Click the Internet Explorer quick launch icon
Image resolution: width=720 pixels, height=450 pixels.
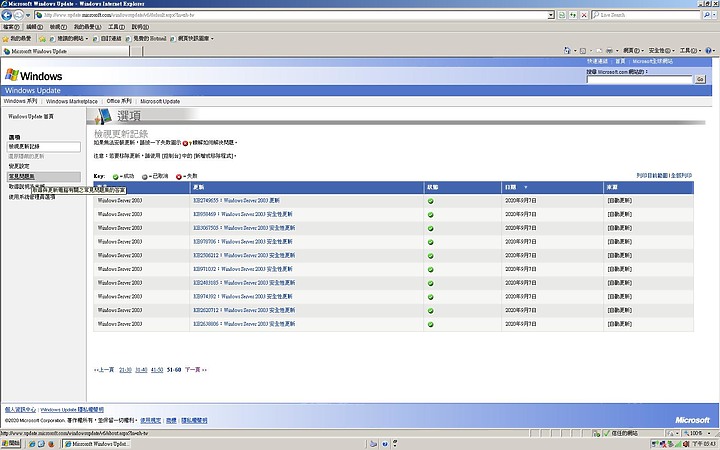pyautogui.click(x=32, y=444)
